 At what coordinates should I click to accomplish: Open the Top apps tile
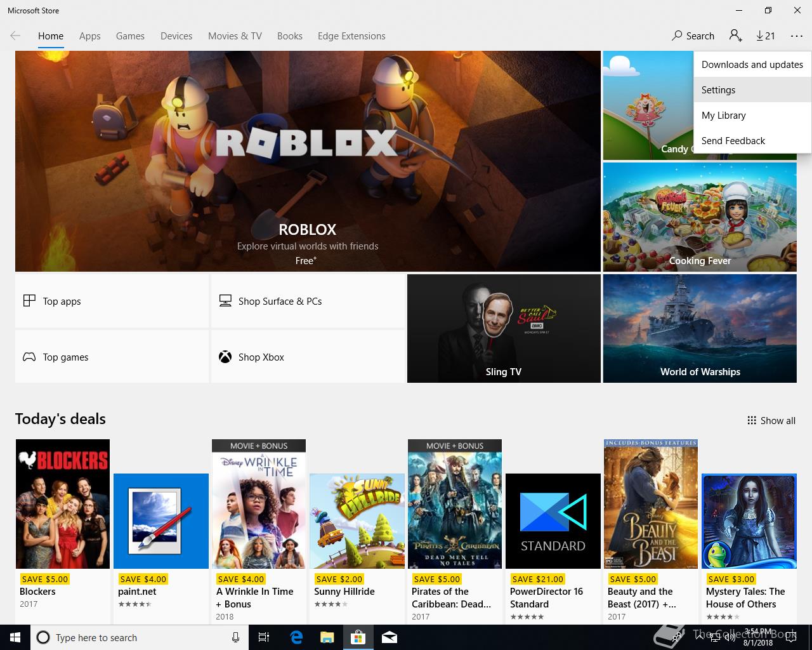coord(112,301)
